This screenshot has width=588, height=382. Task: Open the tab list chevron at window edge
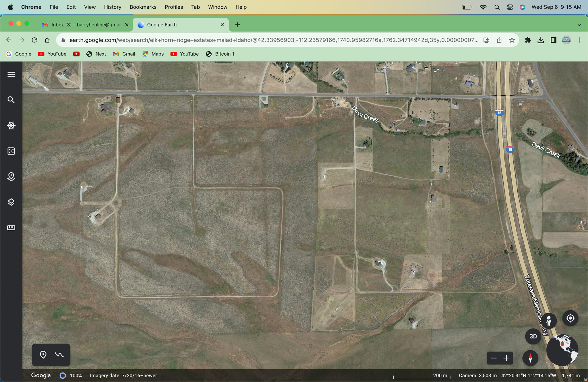coord(579,25)
